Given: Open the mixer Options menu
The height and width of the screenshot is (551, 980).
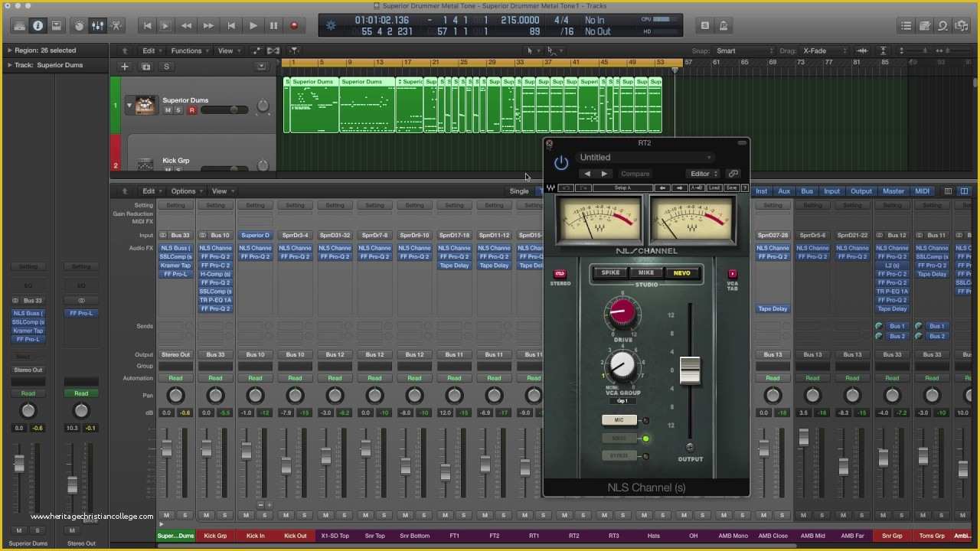Looking at the screenshot, I should click(186, 191).
